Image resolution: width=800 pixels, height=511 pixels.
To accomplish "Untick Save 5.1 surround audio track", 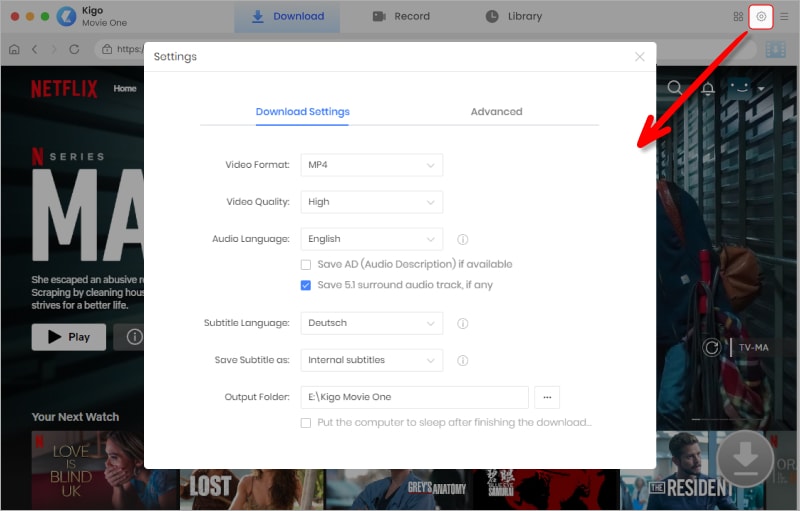I will [306, 285].
